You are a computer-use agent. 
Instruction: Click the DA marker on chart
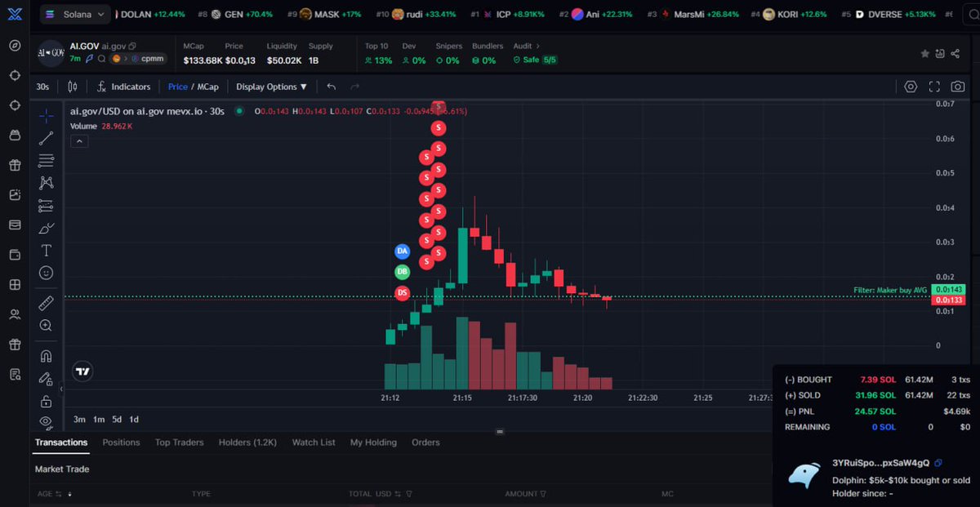click(402, 251)
